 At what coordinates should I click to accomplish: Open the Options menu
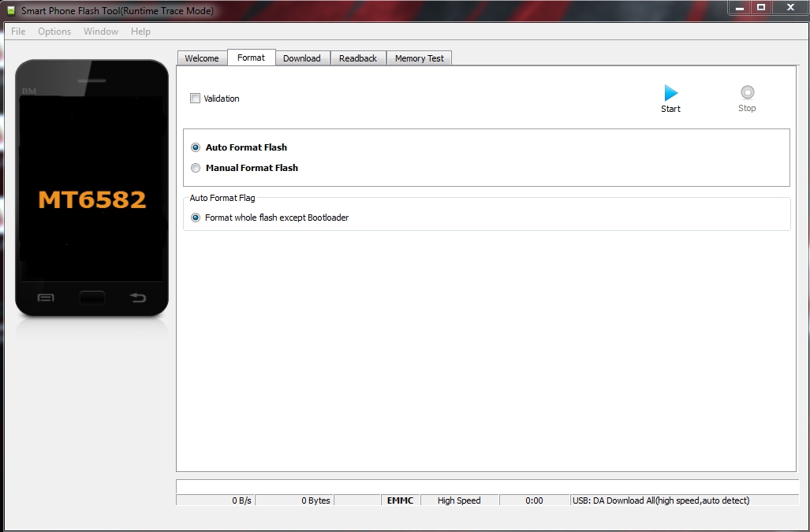pos(54,32)
